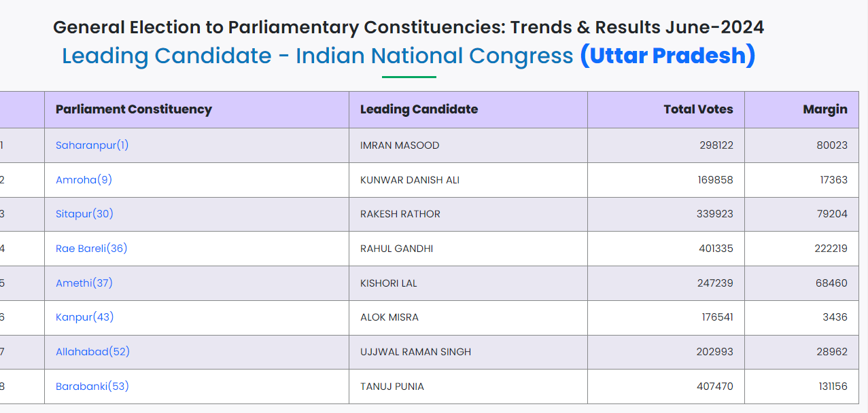Select the RAHUL GANDHI candidate cell
868x413 pixels.
(396, 249)
